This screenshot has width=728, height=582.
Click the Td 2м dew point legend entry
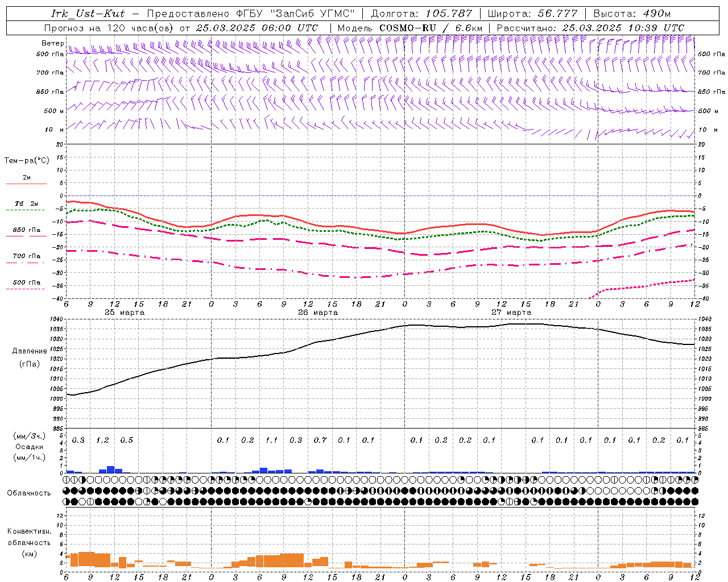point(27,203)
